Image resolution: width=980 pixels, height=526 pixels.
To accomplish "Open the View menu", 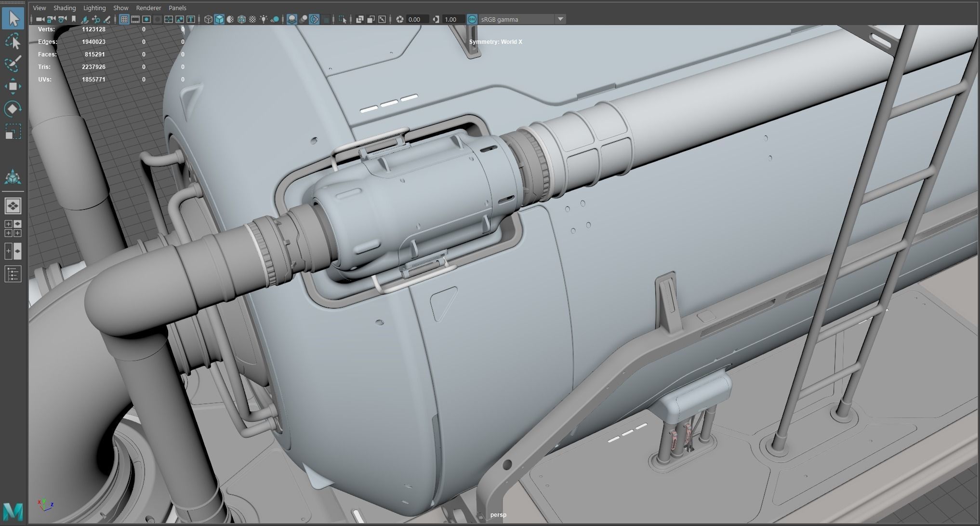I will 40,8.
